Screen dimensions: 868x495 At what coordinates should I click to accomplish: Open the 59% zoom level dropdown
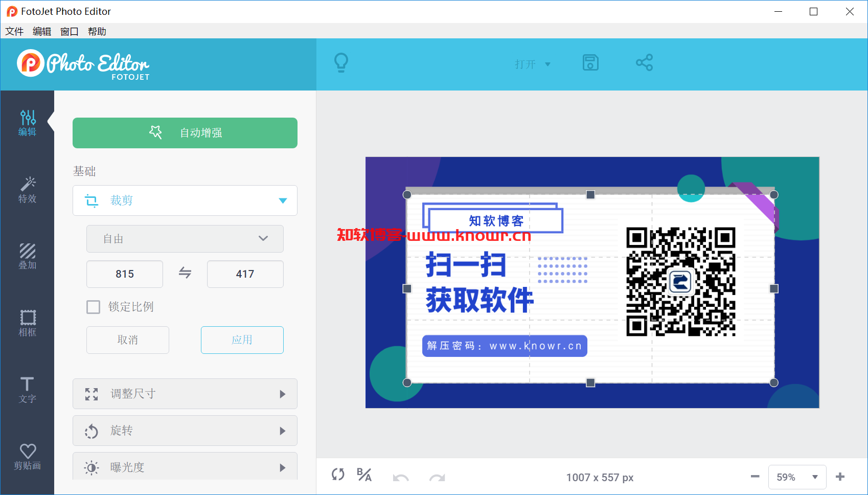[797, 477]
